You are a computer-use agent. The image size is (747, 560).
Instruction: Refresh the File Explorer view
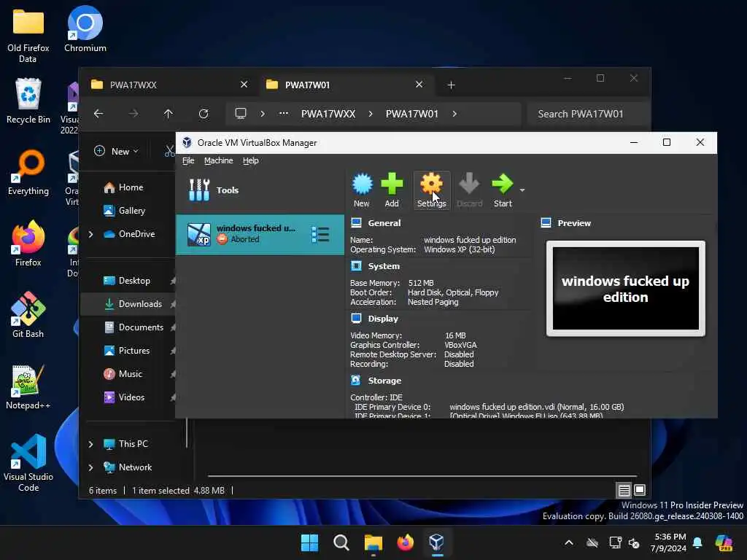pos(204,114)
